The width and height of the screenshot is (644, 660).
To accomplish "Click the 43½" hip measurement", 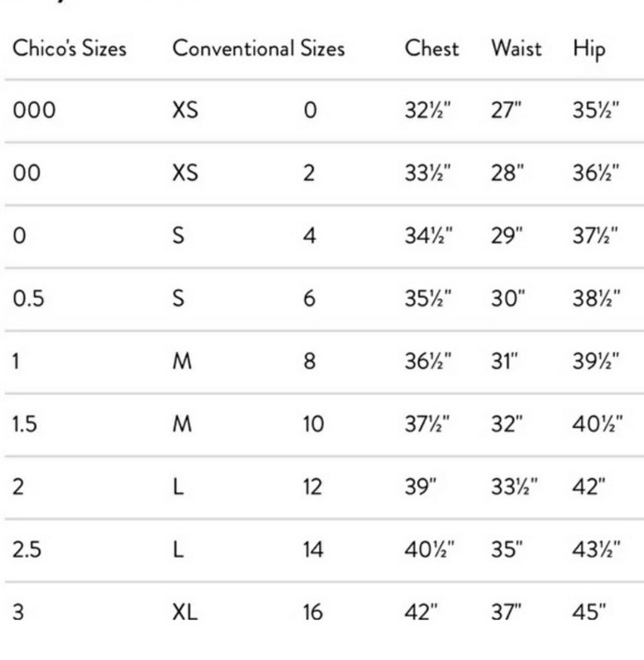I will point(596,550).
